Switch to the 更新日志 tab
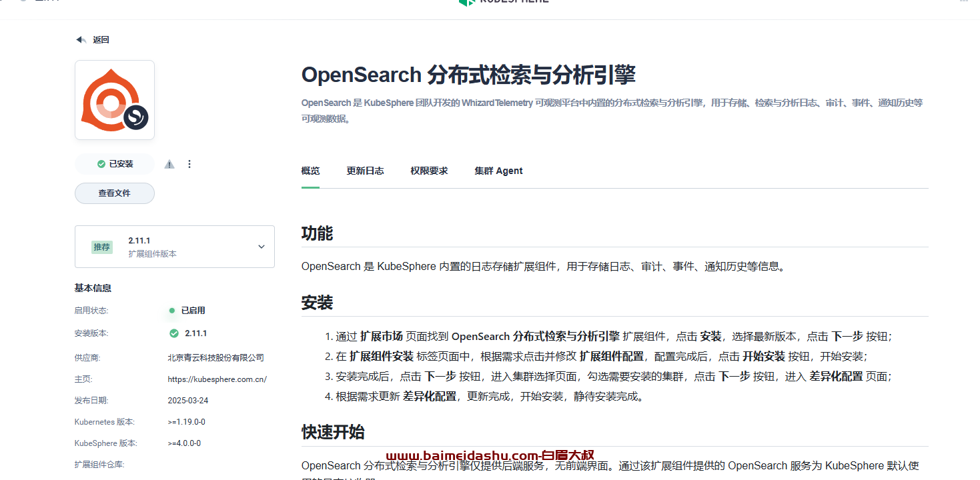Viewport: 980px width, 480px height. tap(365, 171)
